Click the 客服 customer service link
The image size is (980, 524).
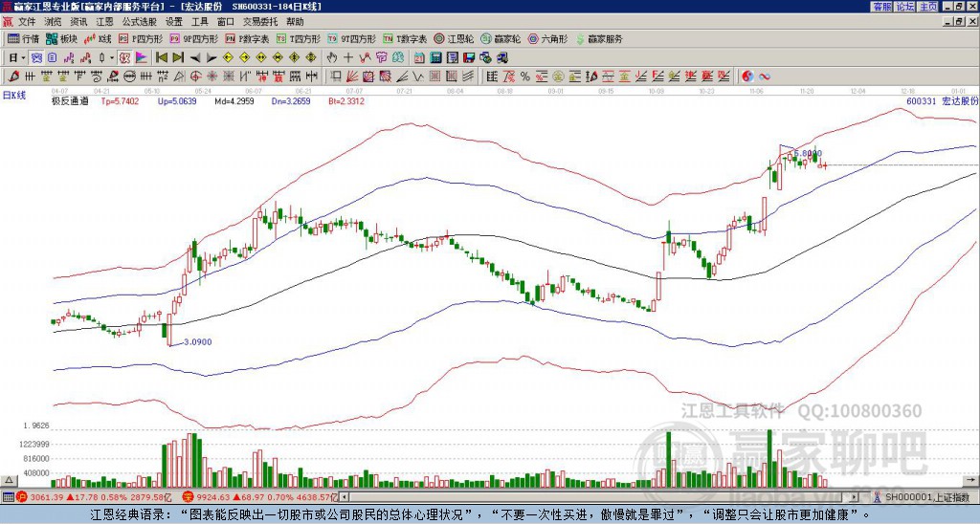point(881,7)
